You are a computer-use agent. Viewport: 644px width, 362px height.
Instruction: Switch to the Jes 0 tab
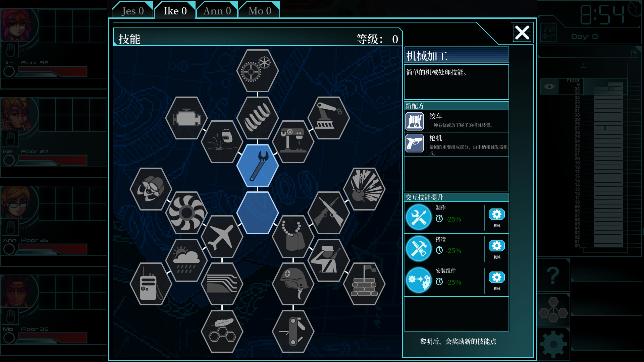click(x=133, y=10)
